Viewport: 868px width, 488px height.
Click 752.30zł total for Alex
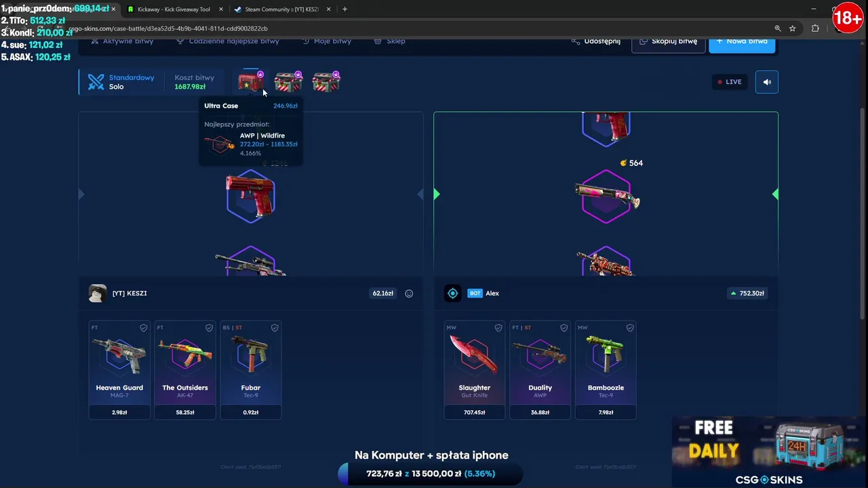click(x=747, y=293)
